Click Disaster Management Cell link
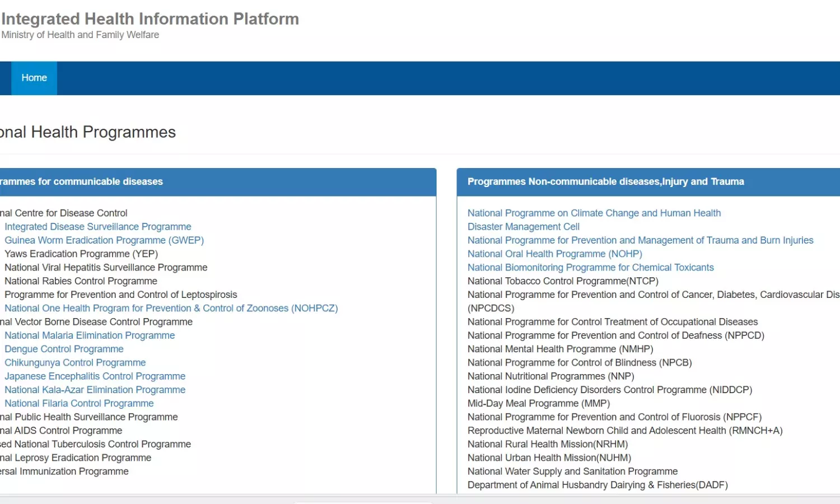The height and width of the screenshot is (504, 840). tap(523, 227)
